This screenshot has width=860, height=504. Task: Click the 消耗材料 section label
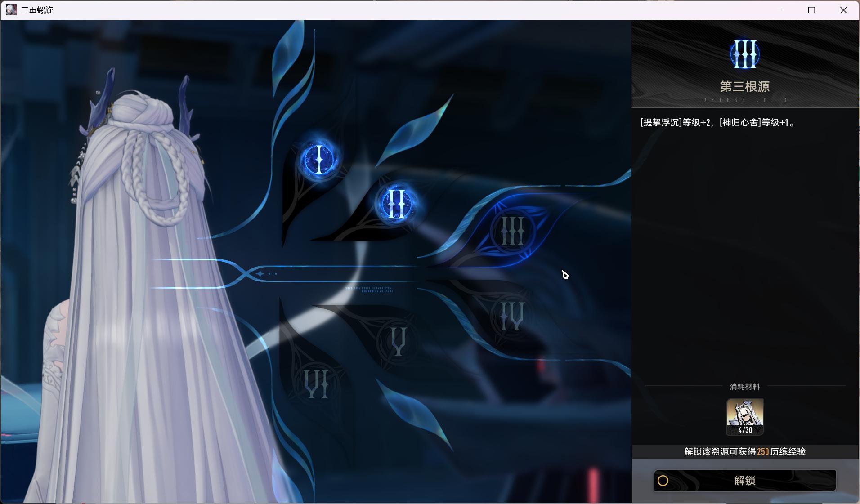tap(745, 387)
